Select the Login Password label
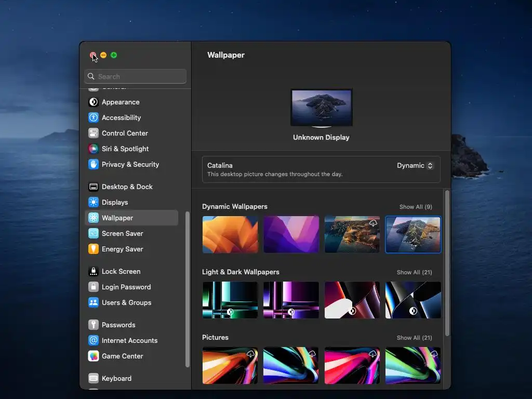This screenshot has height=399, width=532. [126, 287]
